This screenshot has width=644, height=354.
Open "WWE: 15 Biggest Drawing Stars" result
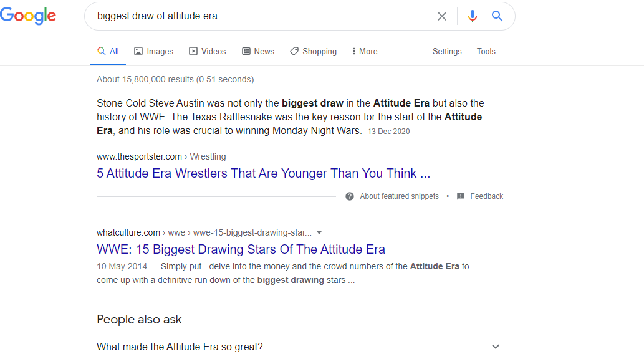point(241,249)
